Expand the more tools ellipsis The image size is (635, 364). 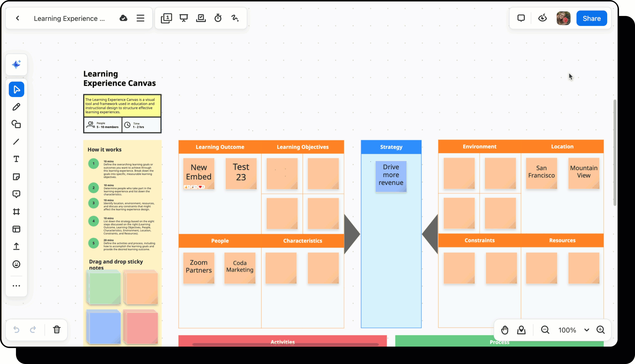(16, 286)
